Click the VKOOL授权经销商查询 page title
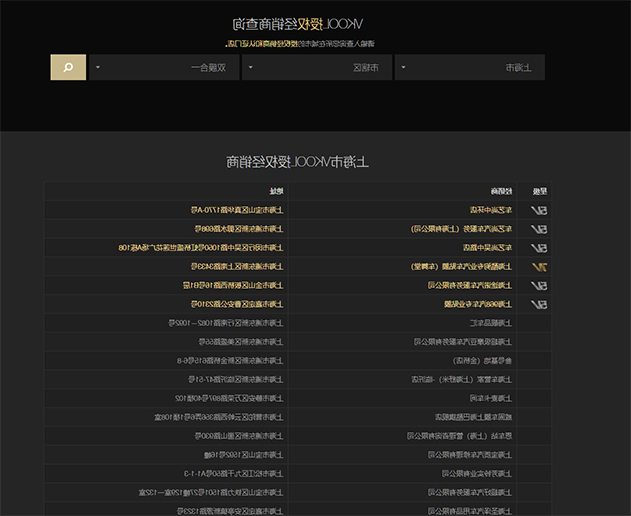Image resolution: width=631 pixels, height=516 pixels. [298, 25]
